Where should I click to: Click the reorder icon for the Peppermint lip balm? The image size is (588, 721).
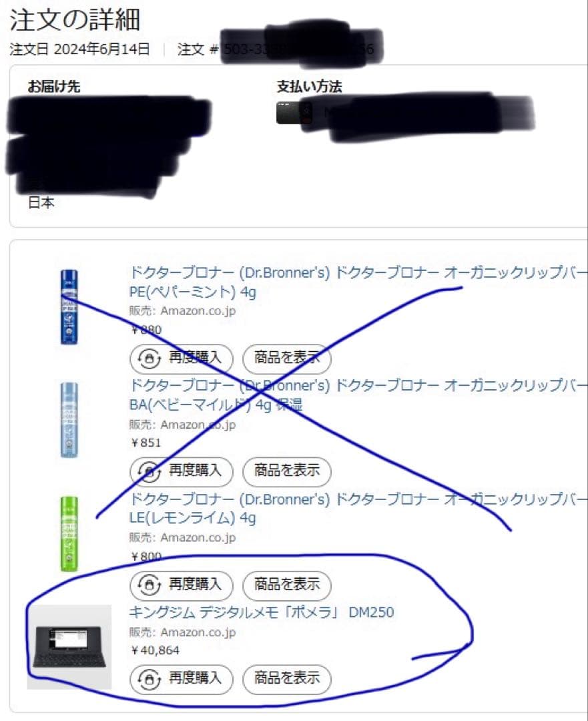pyautogui.click(x=150, y=358)
